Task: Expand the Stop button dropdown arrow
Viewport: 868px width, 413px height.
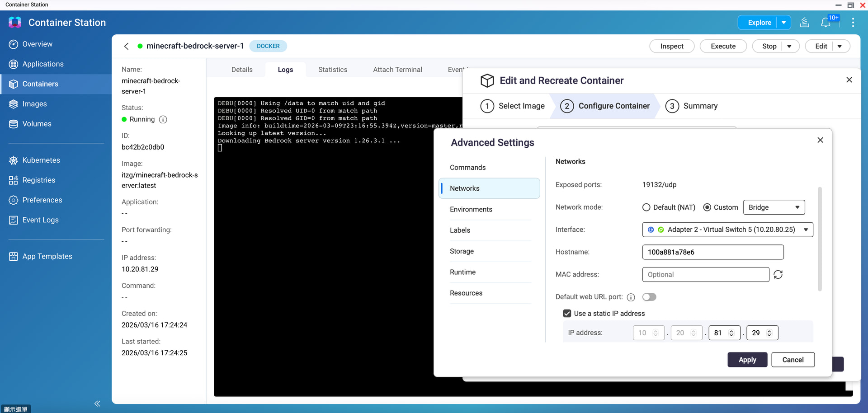Action: point(789,46)
